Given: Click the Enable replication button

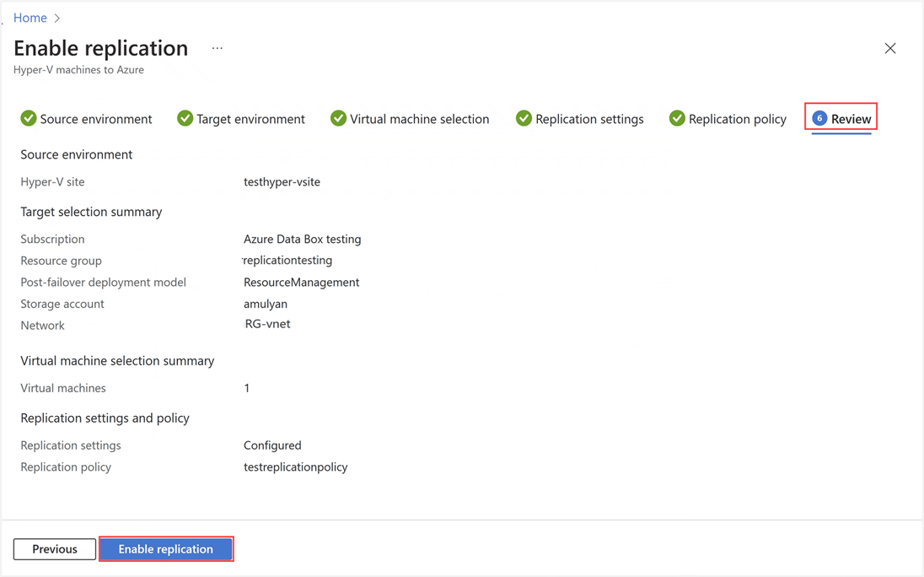Looking at the screenshot, I should (x=166, y=548).
